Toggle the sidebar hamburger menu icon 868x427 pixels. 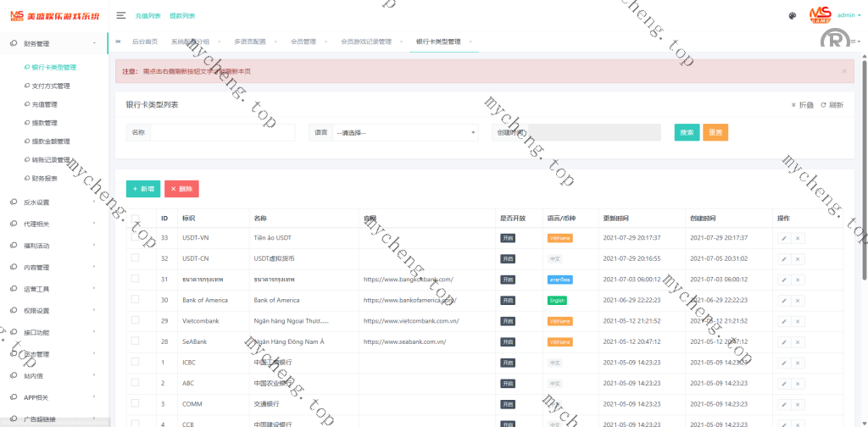click(x=121, y=15)
